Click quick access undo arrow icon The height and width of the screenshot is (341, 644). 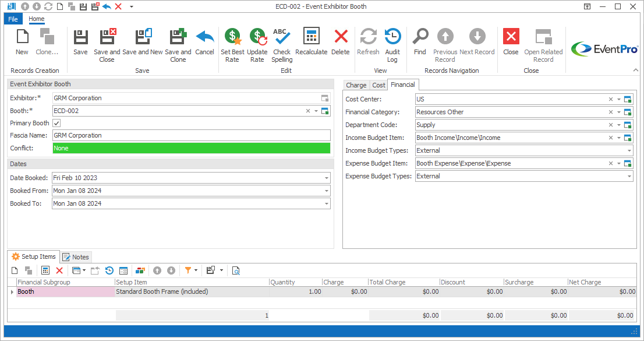pos(107,6)
